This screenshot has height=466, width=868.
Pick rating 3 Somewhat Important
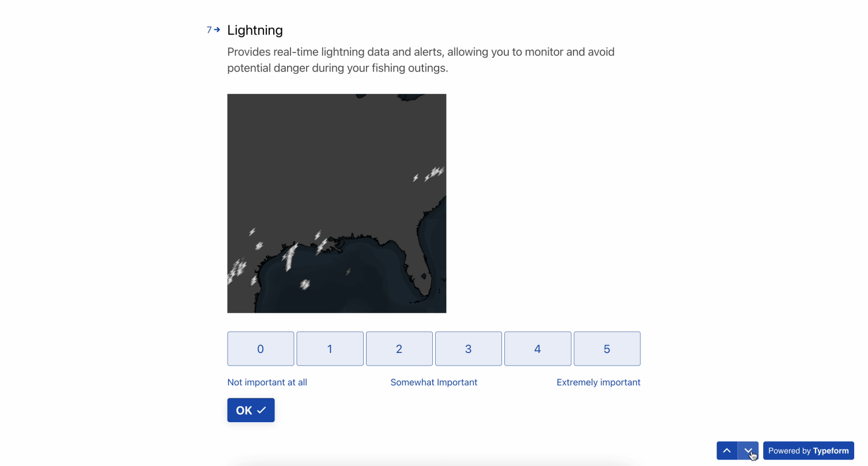(x=468, y=348)
